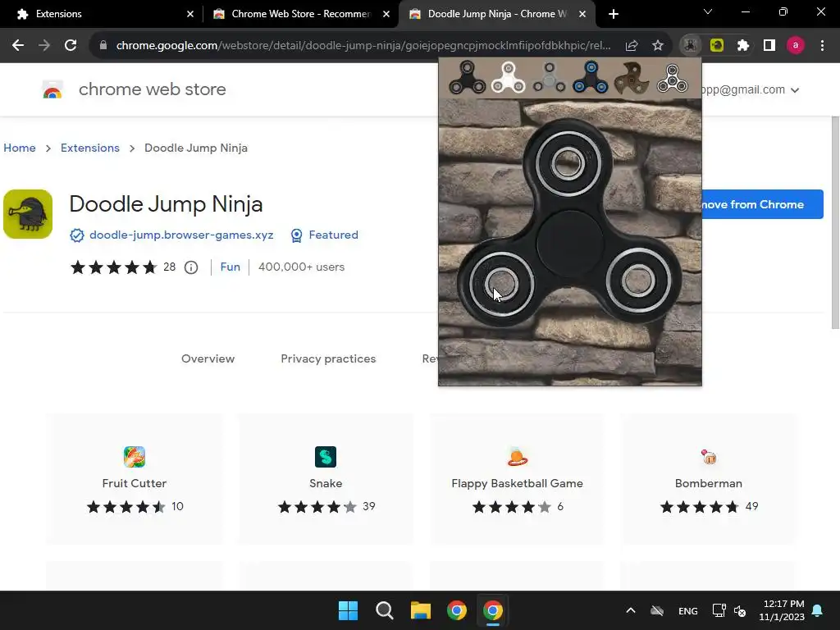Click the rating info icon
Screen dimensions: 840x630
coord(191,267)
